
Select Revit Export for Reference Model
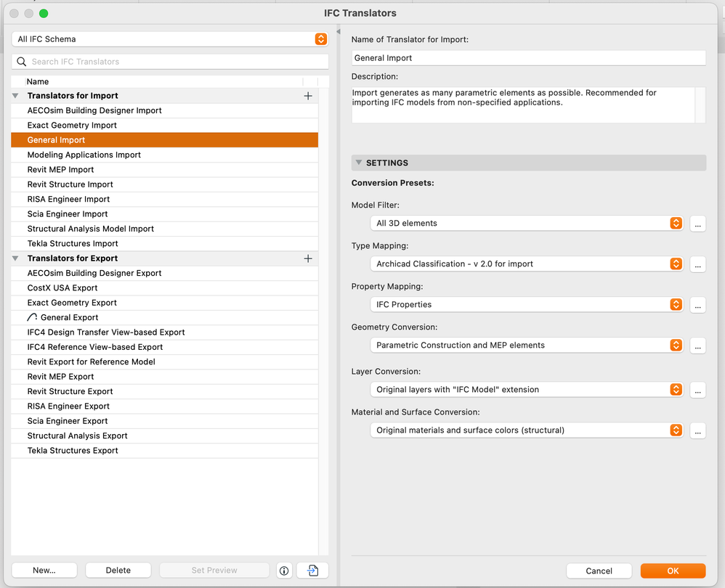(165, 362)
